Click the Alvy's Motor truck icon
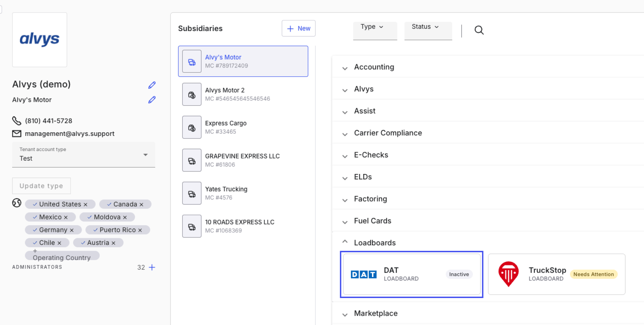The image size is (644, 325). click(192, 61)
